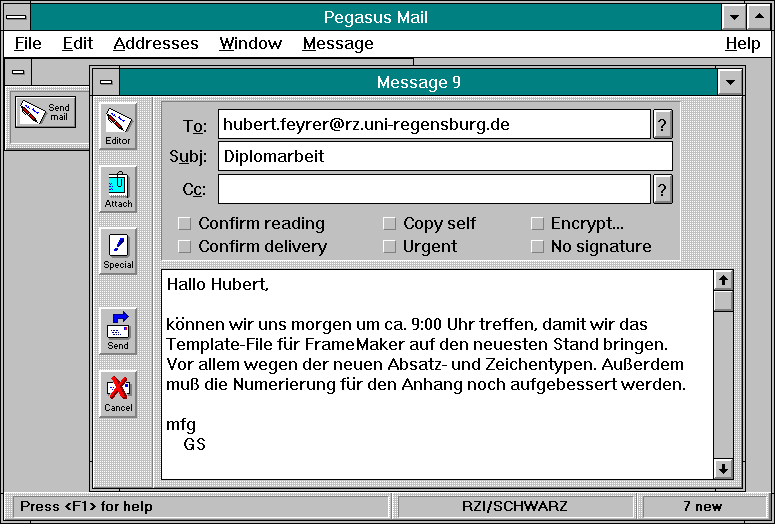Click the body line starting 'können wir uns morgen'
Viewport: 775px width, 524px height.
(407, 325)
